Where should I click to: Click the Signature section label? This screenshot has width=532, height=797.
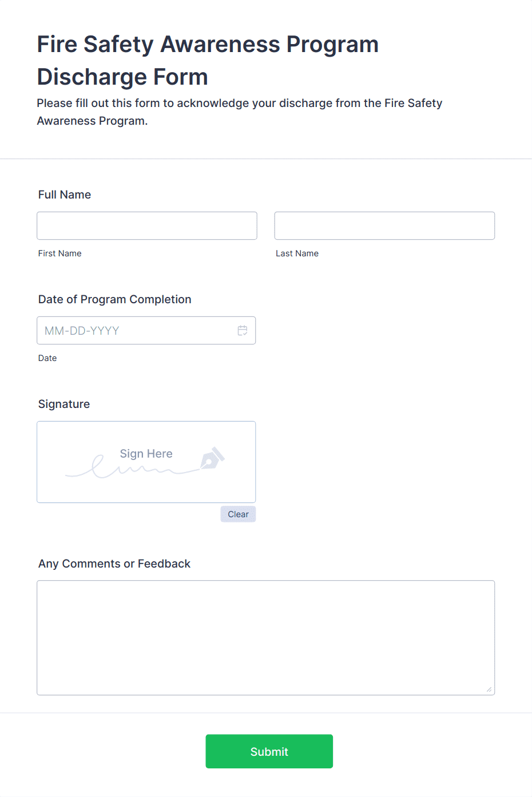tap(64, 404)
